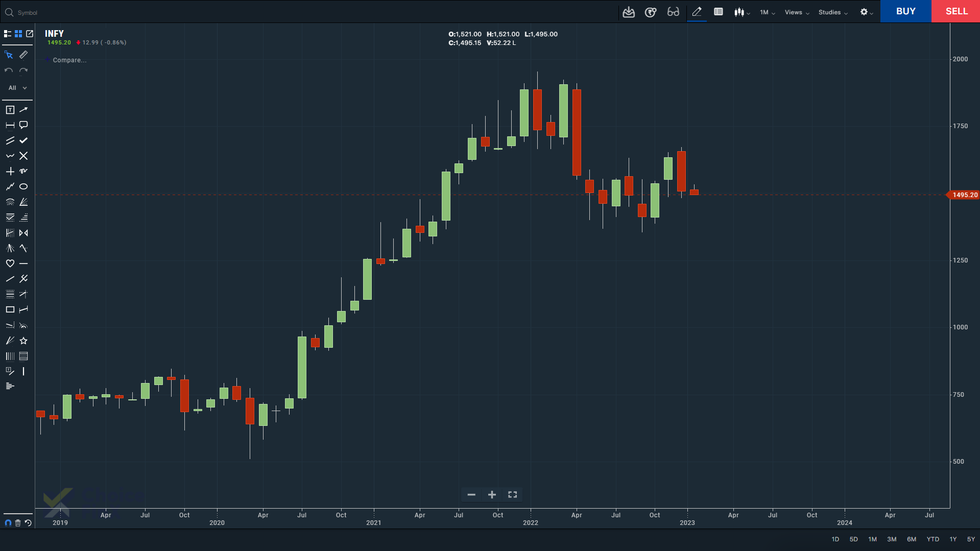Select the 6M range tab
The width and height of the screenshot is (980, 551).
[x=912, y=539]
